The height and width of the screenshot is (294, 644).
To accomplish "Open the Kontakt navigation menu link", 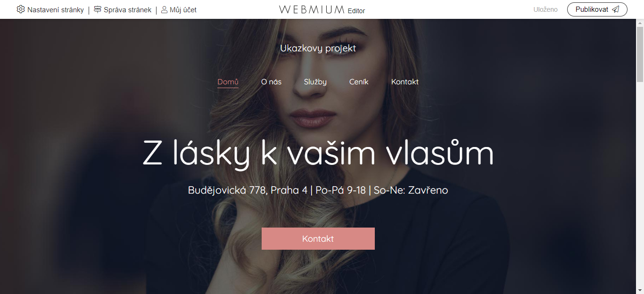I will [405, 82].
